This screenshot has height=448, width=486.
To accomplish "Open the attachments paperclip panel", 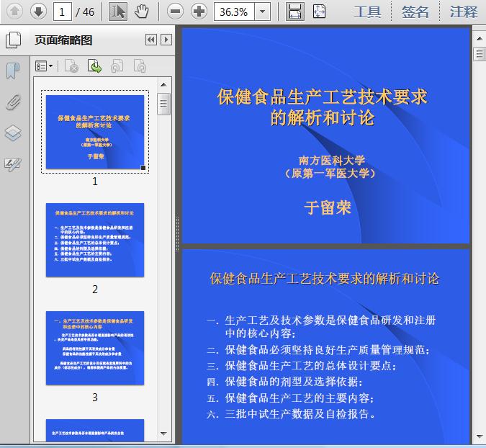I will [x=13, y=102].
